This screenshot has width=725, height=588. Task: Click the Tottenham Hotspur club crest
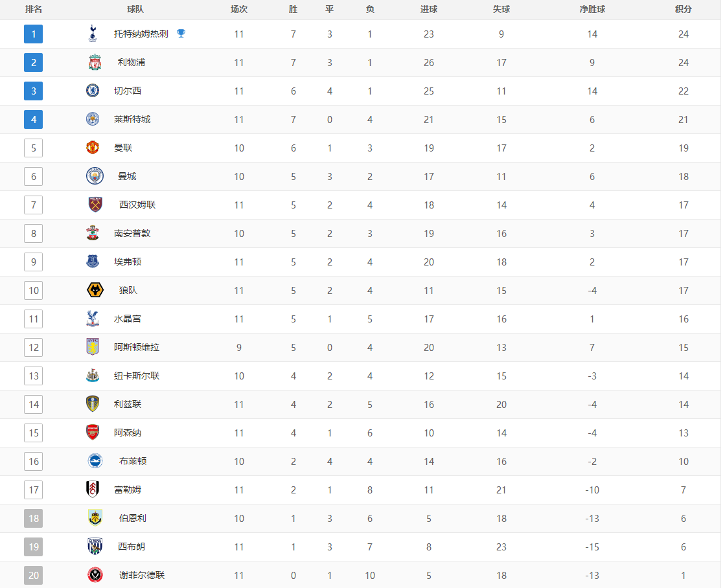(93, 34)
